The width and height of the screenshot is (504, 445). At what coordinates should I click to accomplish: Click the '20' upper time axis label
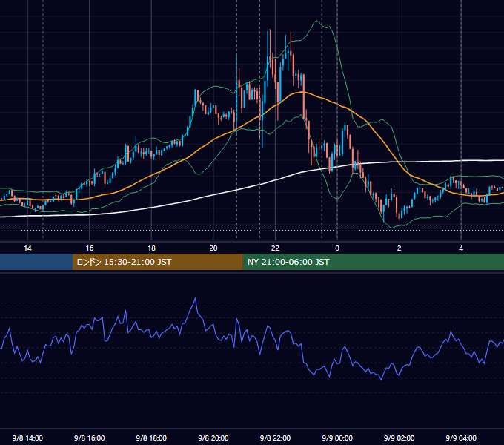pos(213,248)
